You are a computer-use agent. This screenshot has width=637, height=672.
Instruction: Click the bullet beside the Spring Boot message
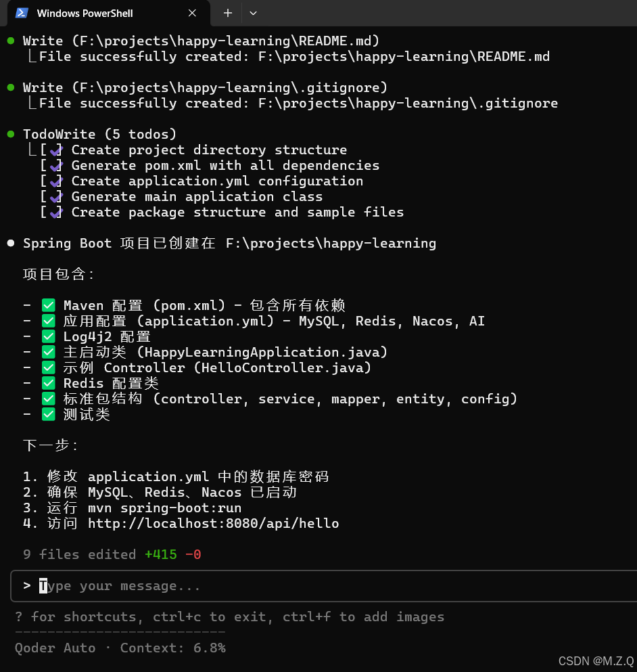click(9, 242)
